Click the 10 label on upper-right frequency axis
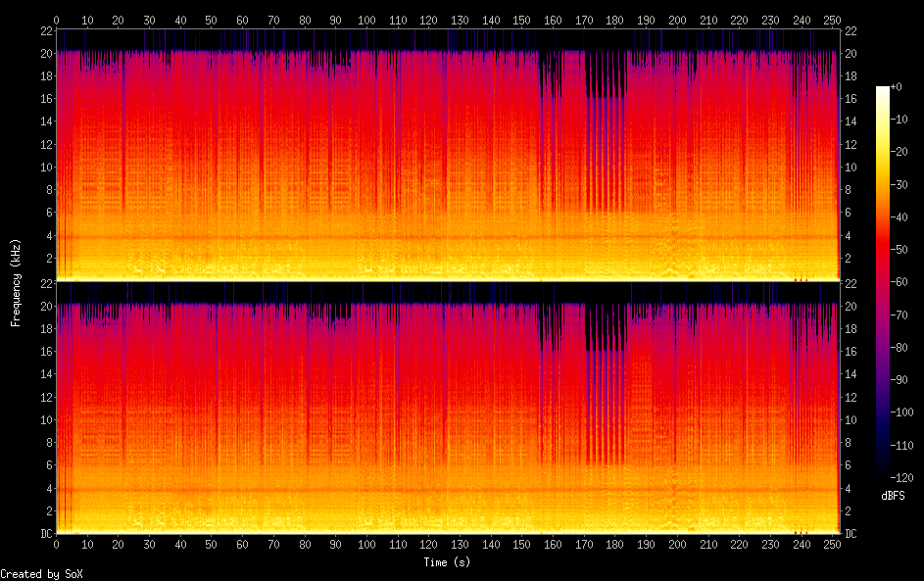Viewport: 924px width, 581px height. click(x=851, y=167)
